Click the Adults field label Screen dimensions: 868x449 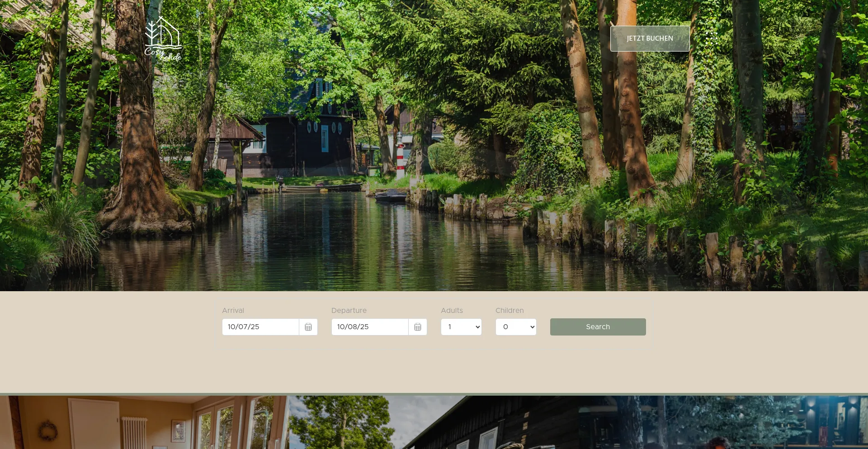[x=452, y=311]
